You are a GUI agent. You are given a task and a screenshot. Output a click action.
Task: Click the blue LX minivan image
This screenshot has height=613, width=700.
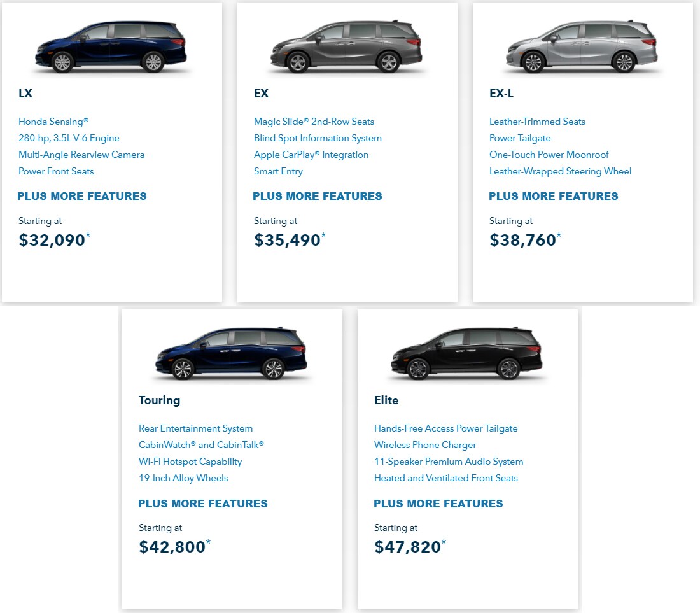click(111, 47)
